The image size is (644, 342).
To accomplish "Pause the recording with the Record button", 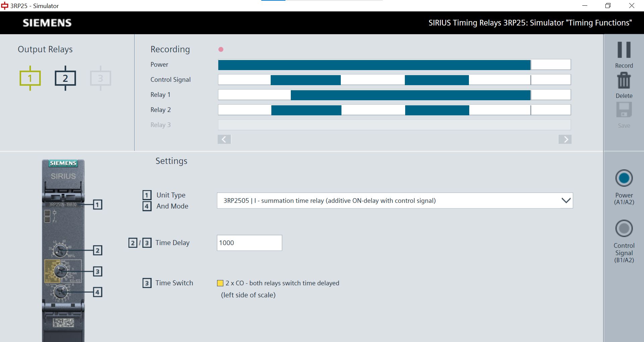I will point(624,50).
